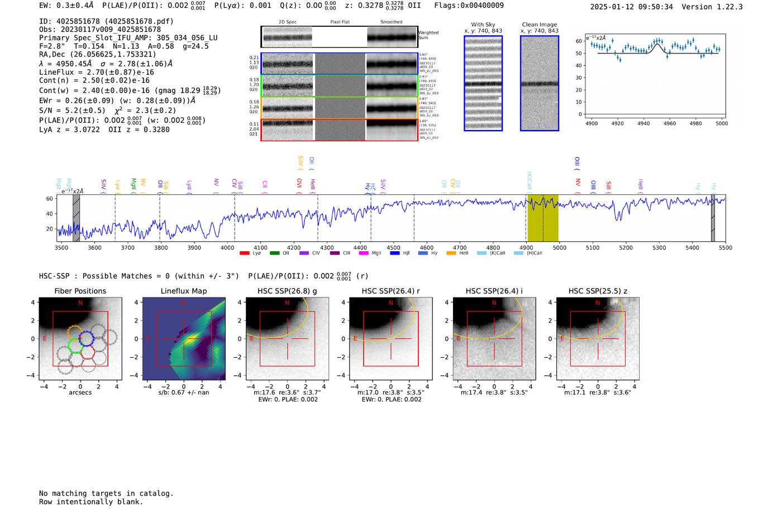Click the m:17.6 re:3.6" s:3.7" caption
Image resolution: width=782 pixels, height=532 pixels.
pyautogui.click(x=287, y=392)
